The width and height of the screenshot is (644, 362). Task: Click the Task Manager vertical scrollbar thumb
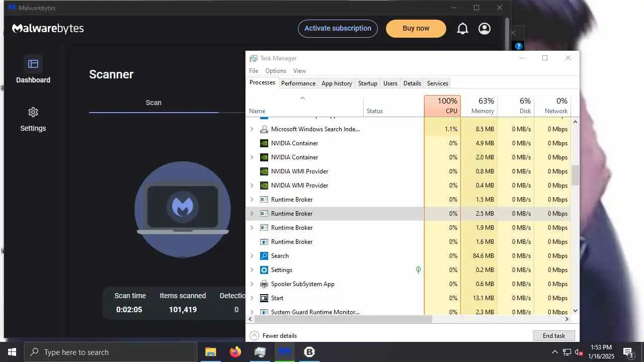coord(575,175)
